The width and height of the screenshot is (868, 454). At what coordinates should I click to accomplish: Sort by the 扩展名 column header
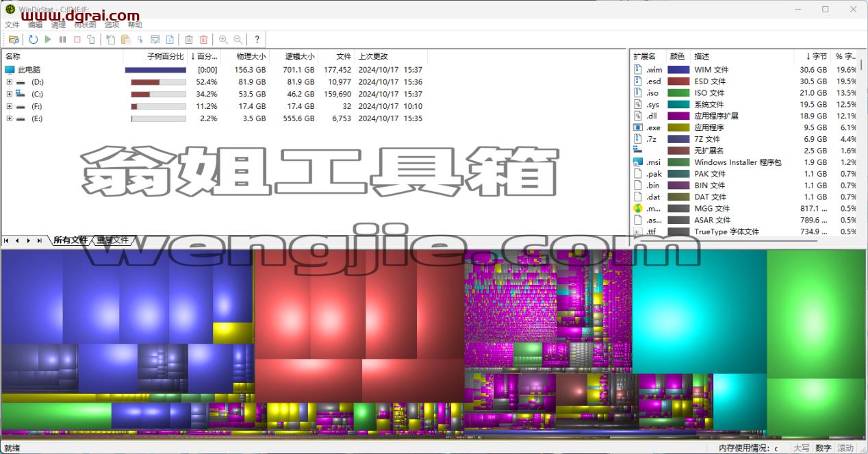tap(648, 57)
